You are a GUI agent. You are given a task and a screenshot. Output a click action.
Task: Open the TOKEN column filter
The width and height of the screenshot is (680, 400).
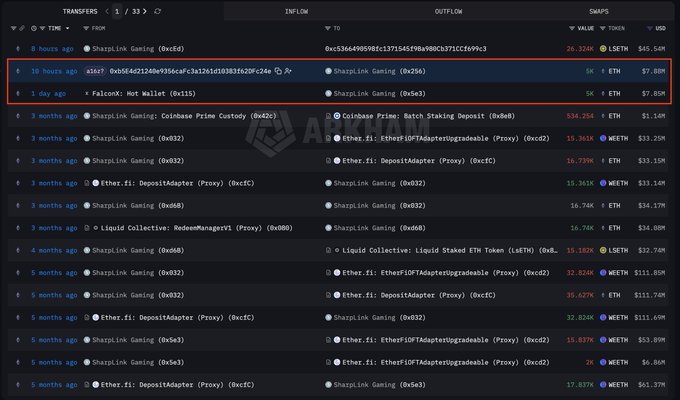click(x=602, y=28)
